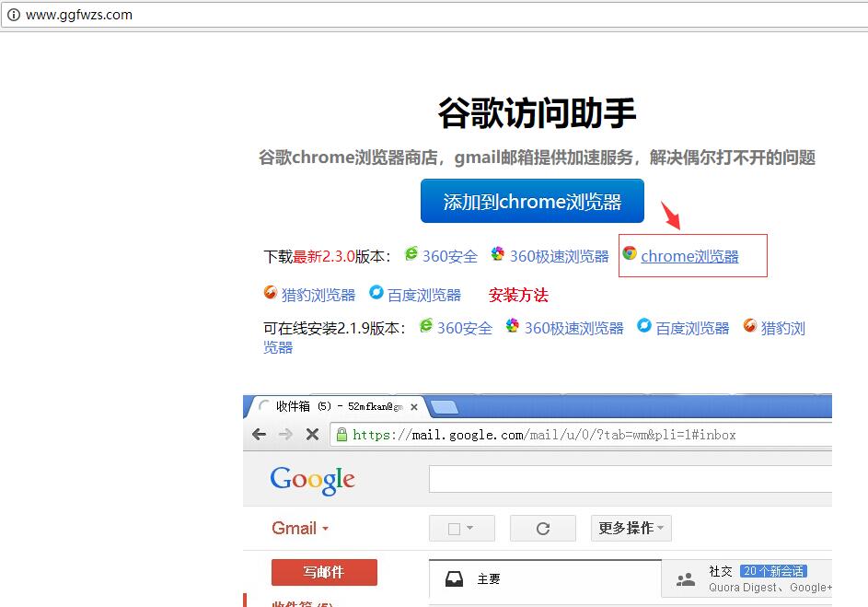Click 猎豹浏览器 icon in 2.1.9 install row

(x=750, y=325)
